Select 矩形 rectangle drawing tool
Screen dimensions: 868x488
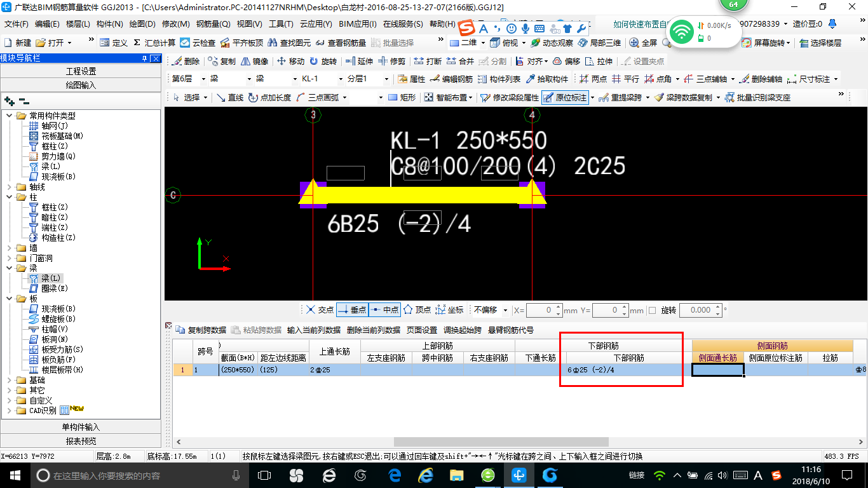(x=402, y=97)
